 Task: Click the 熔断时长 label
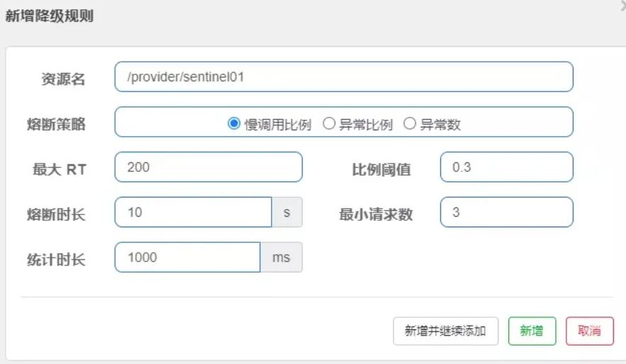(56, 215)
